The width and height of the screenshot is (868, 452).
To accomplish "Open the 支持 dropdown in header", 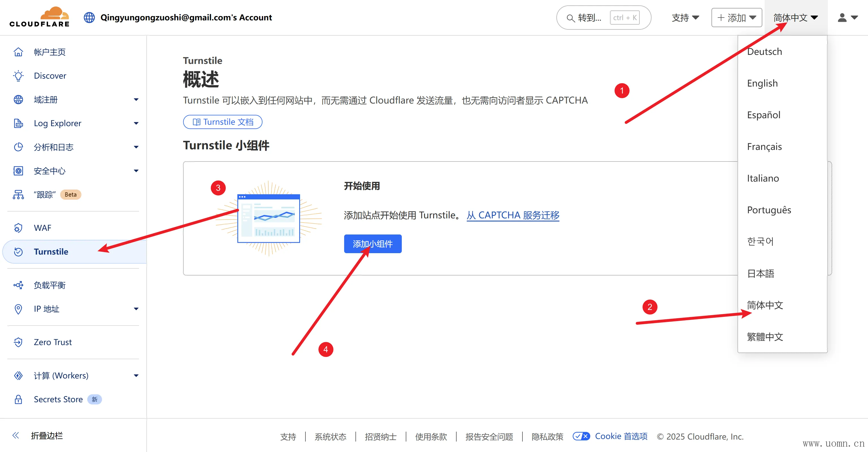I will click(x=685, y=18).
